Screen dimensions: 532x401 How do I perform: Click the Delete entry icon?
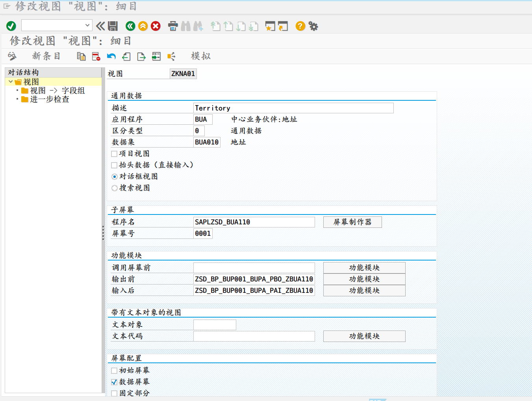96,57
